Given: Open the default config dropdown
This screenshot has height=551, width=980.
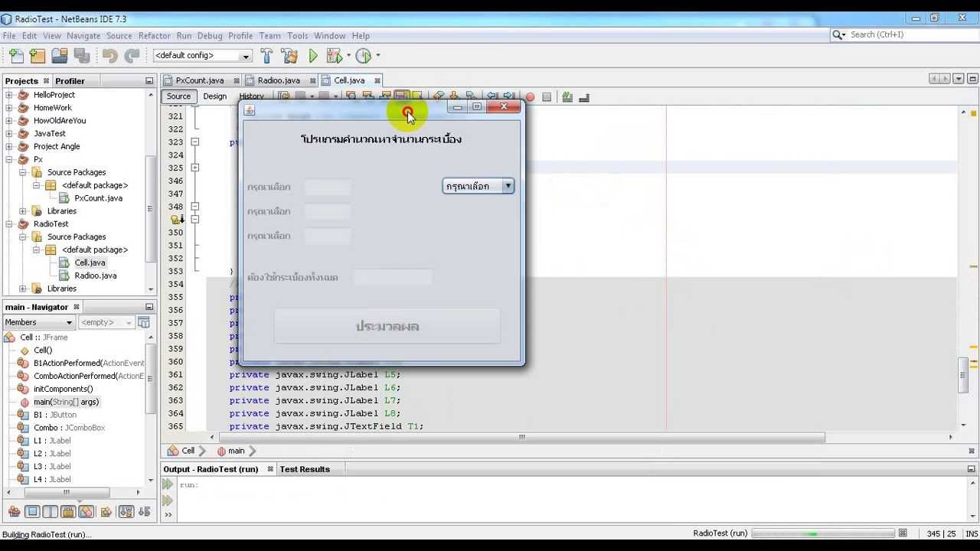Looking at the screenshot, I should 202,56.
